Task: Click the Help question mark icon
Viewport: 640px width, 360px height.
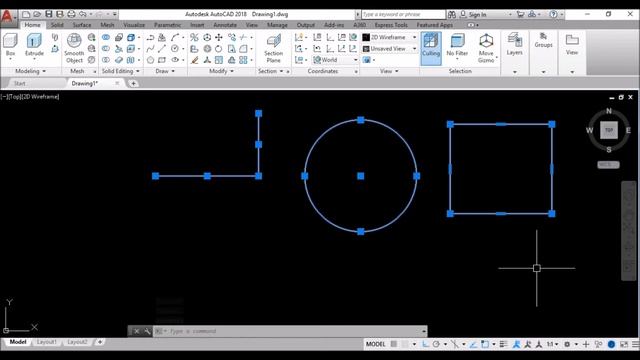Action: tap(553, 14)
